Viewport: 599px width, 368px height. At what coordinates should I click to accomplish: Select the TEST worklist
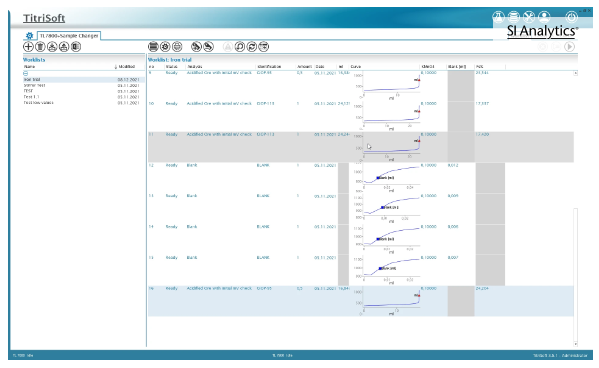coord(84,91)
